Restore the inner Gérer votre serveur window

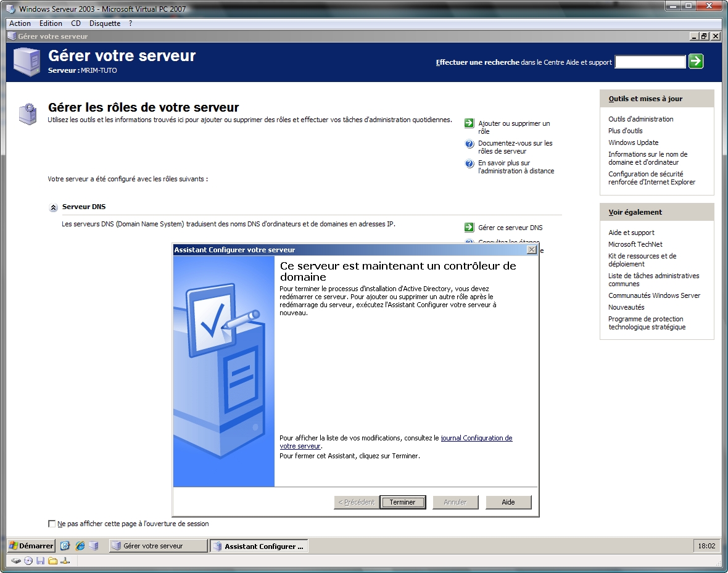705,36
